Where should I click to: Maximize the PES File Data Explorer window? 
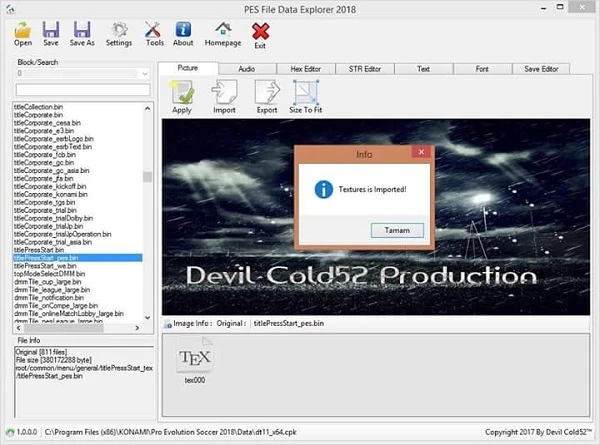560,7
